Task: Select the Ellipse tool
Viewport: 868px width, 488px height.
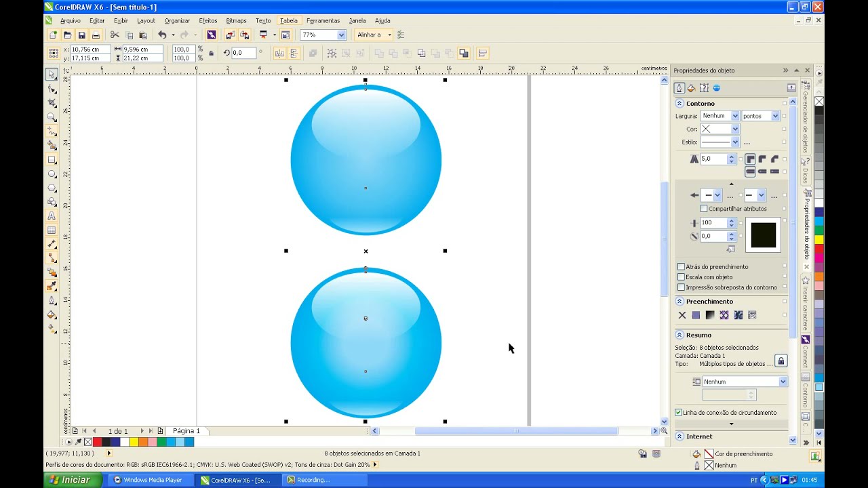Action: 52,174
